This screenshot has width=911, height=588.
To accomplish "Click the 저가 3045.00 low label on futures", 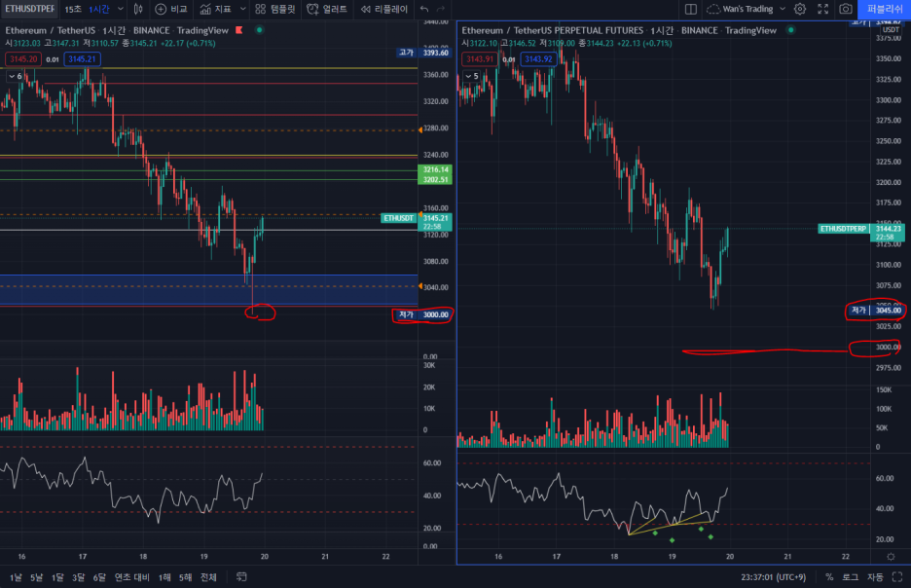I will click(876, 311).
